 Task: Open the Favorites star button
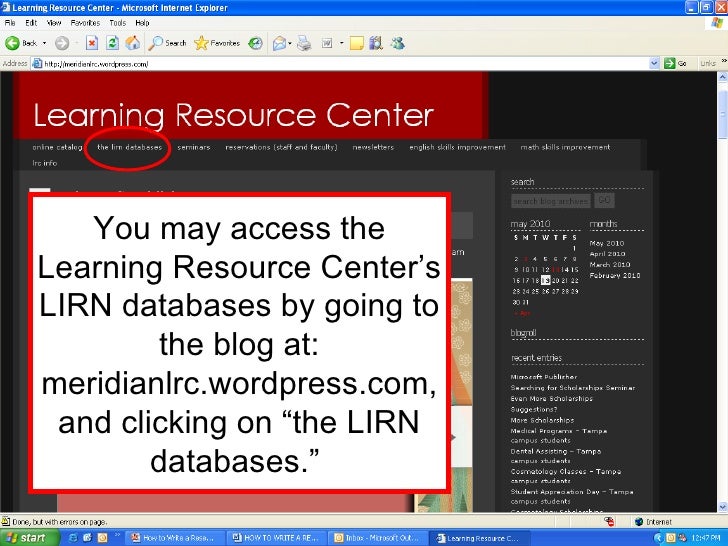tap(217, 43)
